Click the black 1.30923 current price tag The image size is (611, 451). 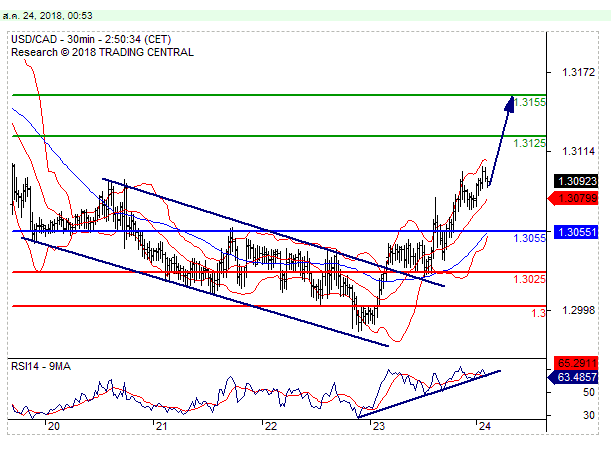pyautogui.click(x=576, y=181)
